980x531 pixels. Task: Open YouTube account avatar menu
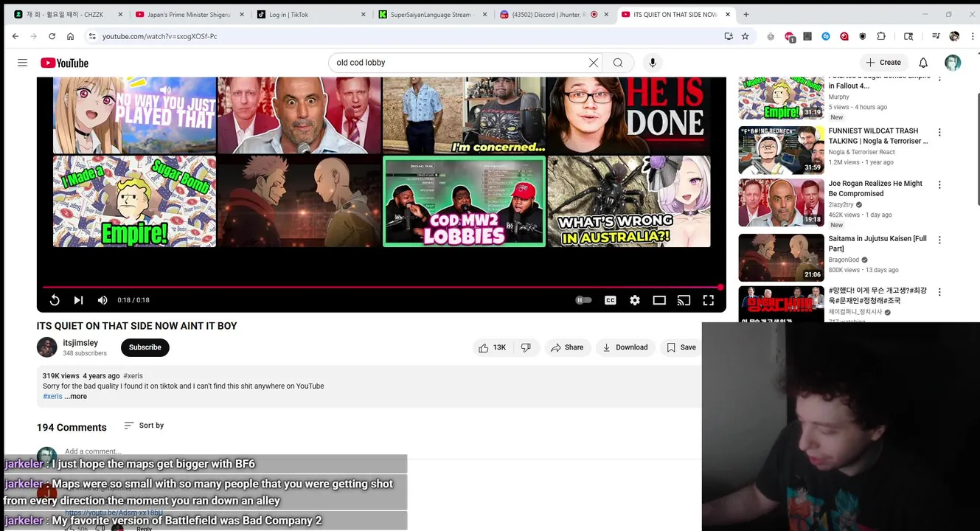[953, 63]
